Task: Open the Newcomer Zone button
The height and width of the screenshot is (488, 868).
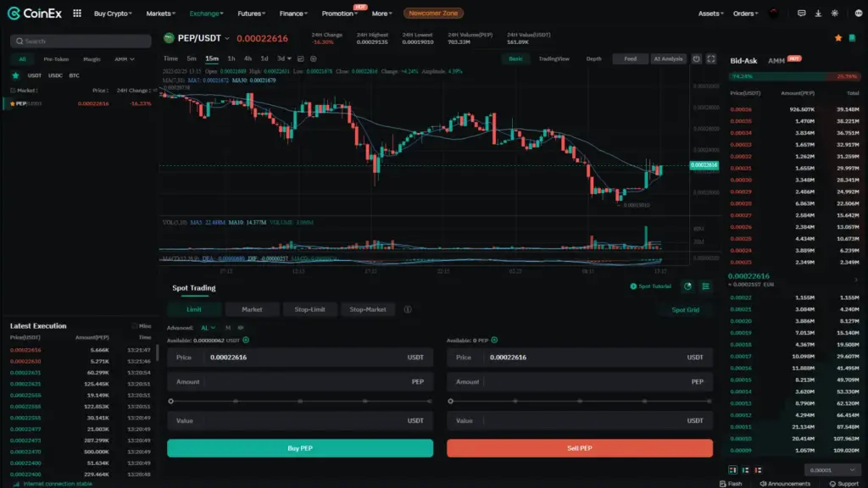Action: point(433,14)
